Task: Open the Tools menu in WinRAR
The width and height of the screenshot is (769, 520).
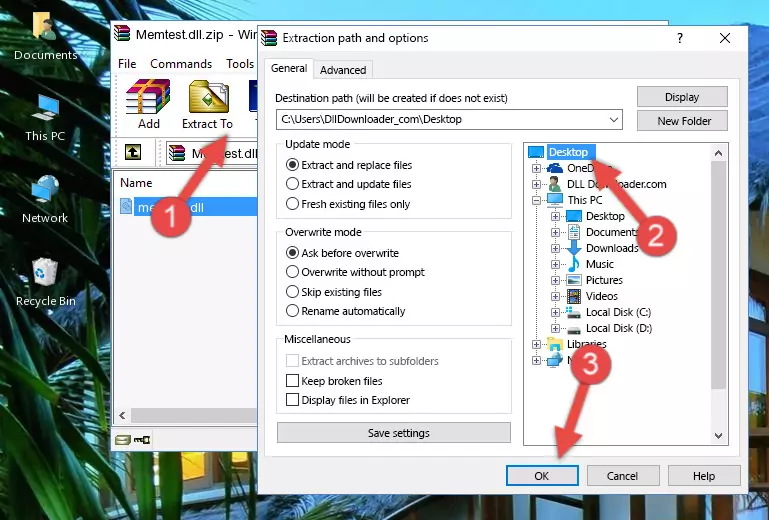Action: [240, 64]
